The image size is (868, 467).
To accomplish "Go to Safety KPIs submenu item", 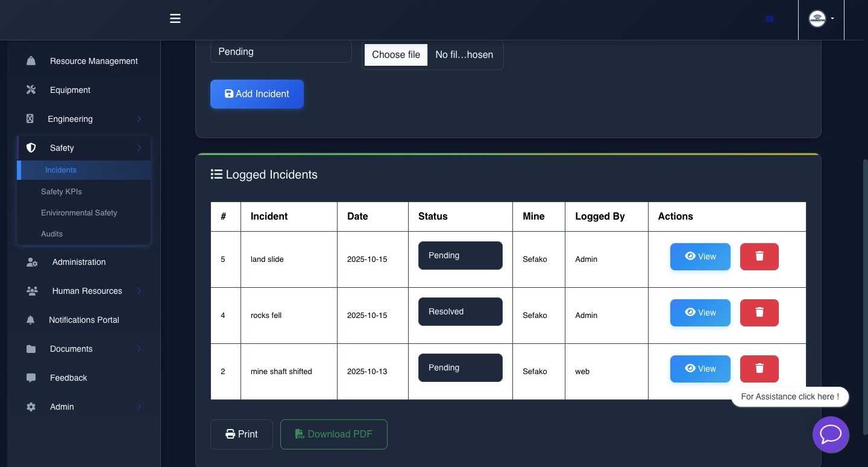I will click(61, 191).
